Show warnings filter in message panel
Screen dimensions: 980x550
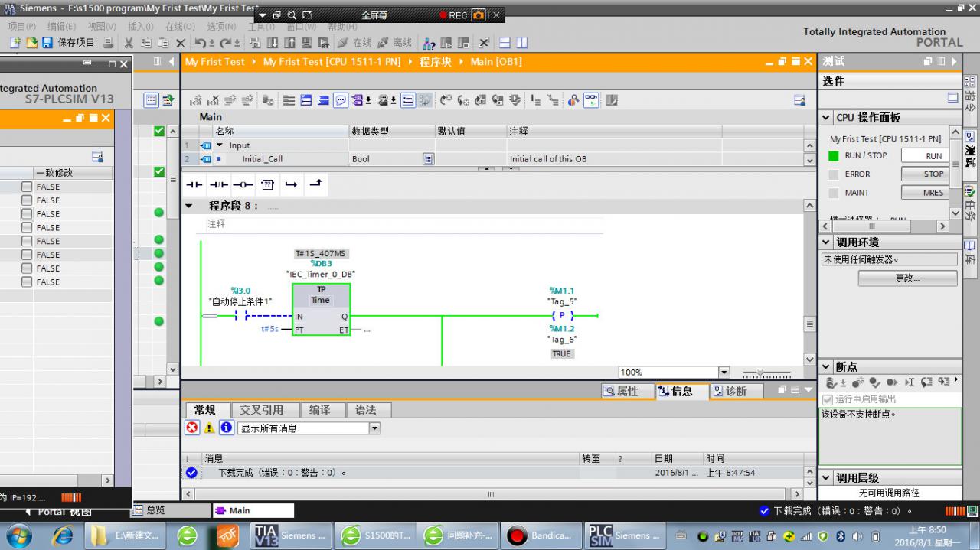[209, 428]
